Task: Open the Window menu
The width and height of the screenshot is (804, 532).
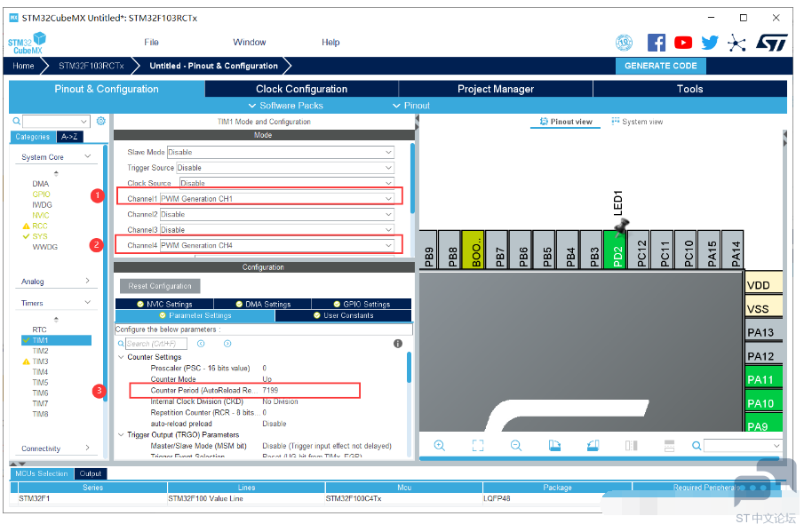Action: pos(250,42)
